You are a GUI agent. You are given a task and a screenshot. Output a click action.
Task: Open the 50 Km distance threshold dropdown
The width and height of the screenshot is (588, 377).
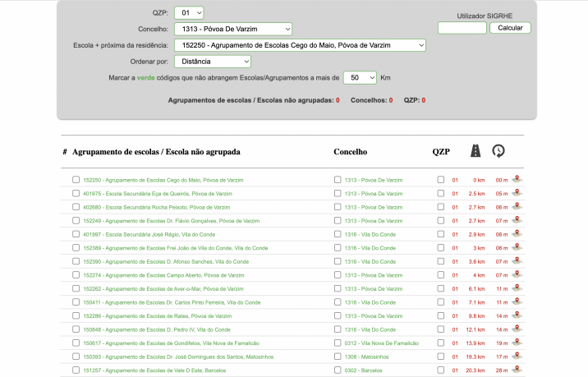pyautogui.click(x=359, y=77)
